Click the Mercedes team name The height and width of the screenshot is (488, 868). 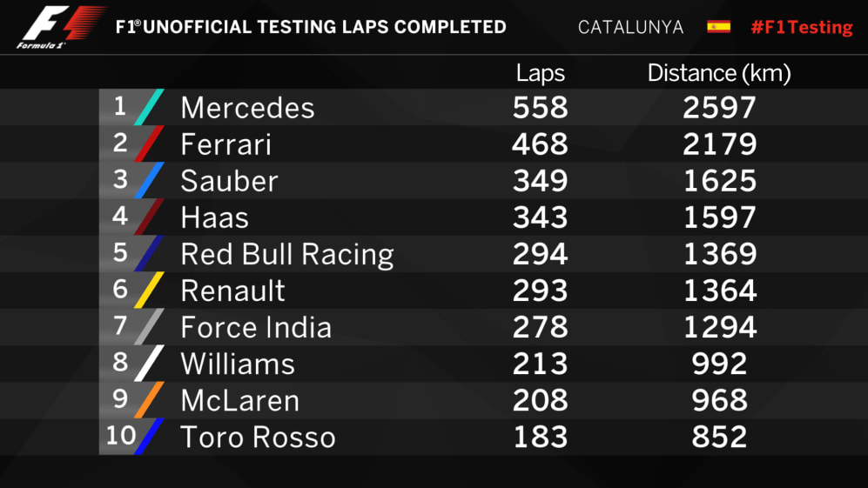pos(247,108)
